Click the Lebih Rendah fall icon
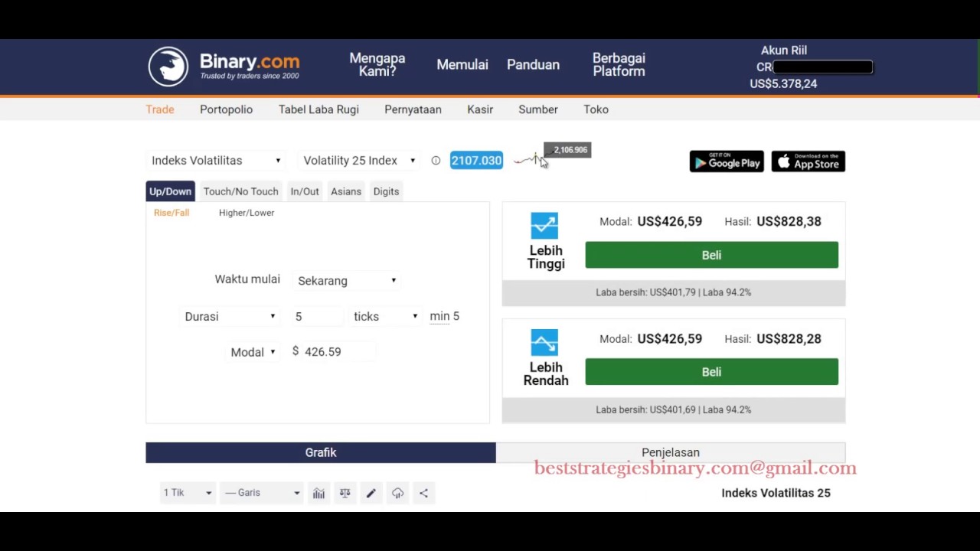The image size is (980, 551). point(544,343)
